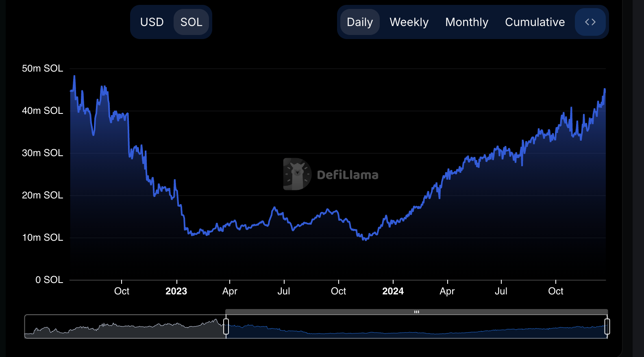Viewport: 644px width, 357px height.
Task: Click the 2024 x-axis label
Action: (x=393, y=291)
